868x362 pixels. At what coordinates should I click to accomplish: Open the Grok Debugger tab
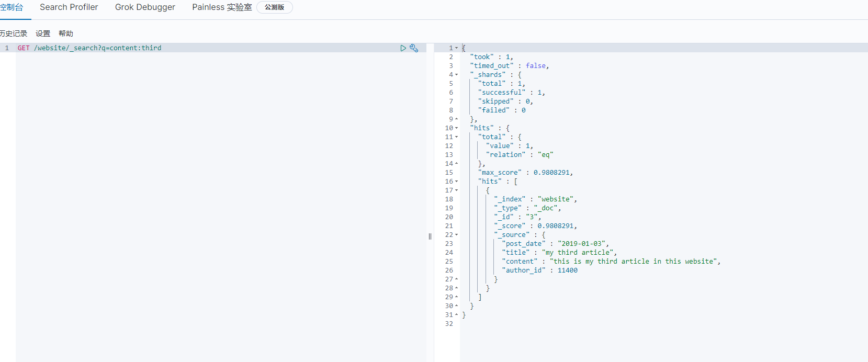point(145,7)
